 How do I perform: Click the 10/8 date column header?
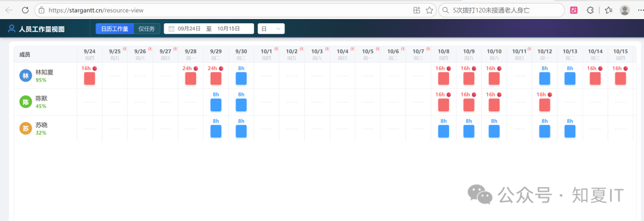click(444, 54)
